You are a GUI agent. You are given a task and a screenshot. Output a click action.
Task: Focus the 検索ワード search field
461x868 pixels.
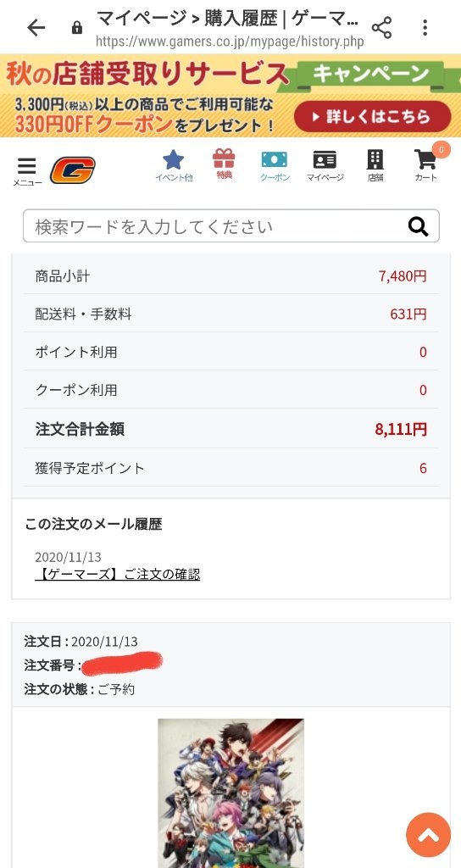(230, 225)
